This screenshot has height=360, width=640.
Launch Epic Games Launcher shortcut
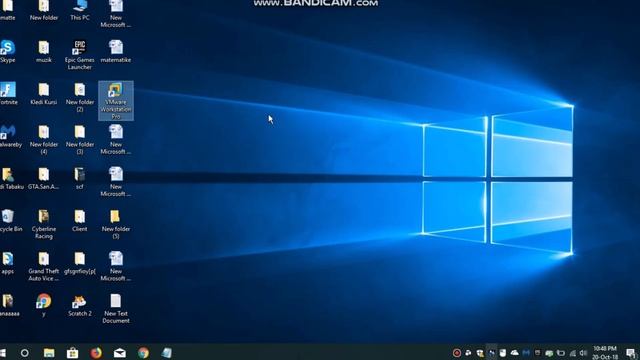80,55
